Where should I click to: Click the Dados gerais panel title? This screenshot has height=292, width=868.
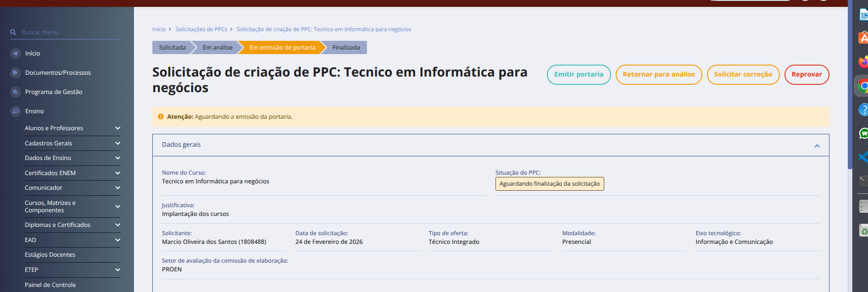181,145
